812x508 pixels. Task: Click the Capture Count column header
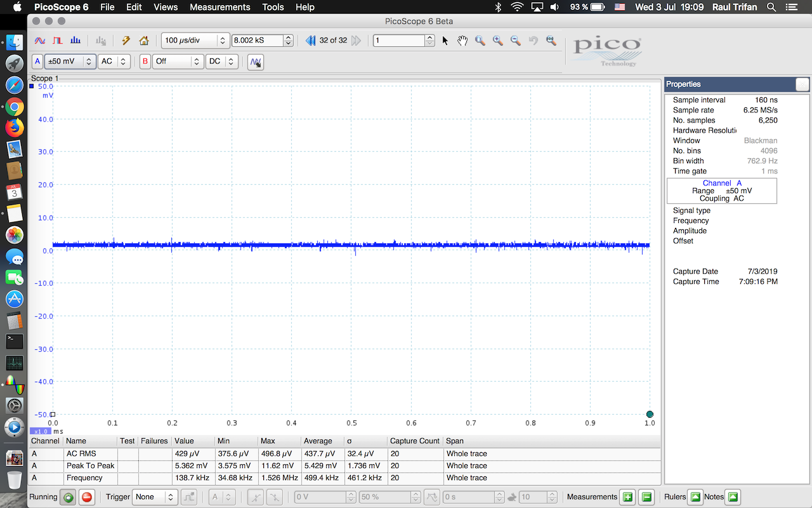pos(415,441)
